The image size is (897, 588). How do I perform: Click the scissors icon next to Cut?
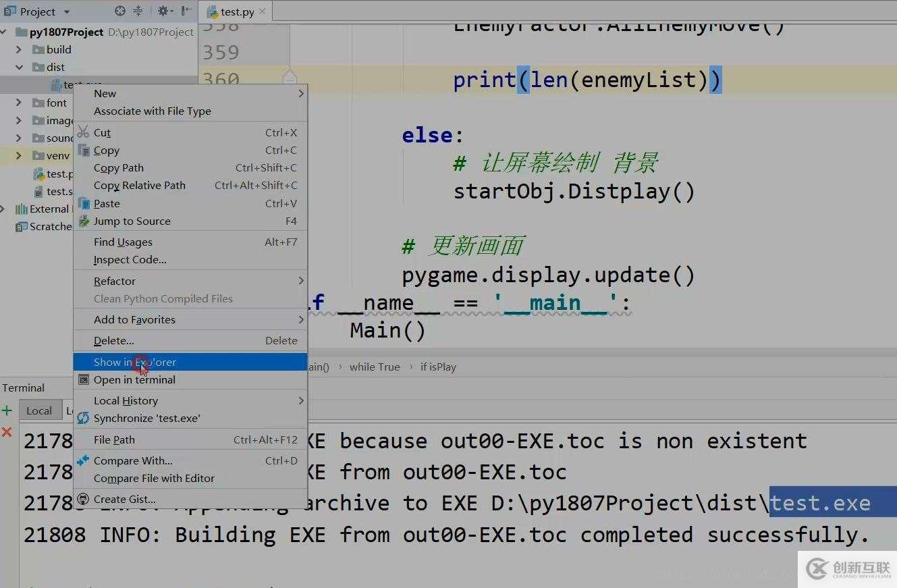[x=83, y=132]
